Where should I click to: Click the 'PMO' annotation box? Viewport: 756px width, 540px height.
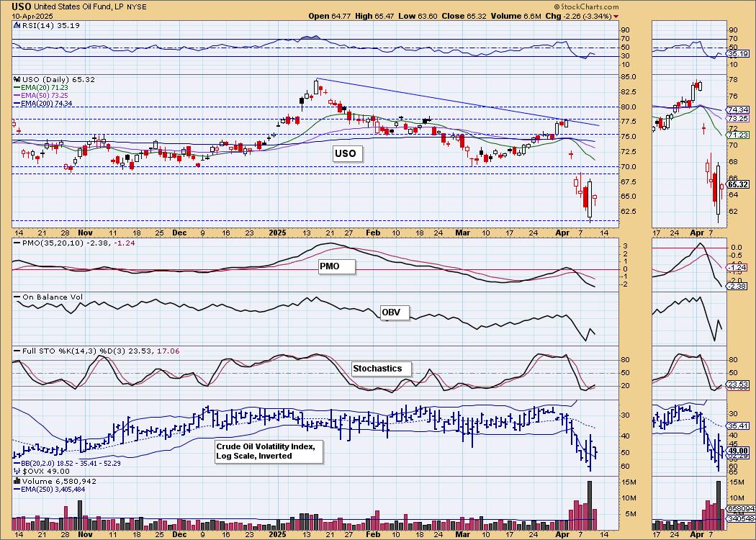pyautogui.click(x=336, y=266)
